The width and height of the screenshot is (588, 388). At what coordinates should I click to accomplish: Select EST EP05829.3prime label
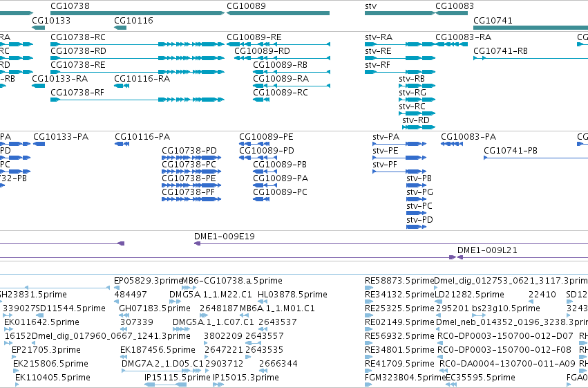click(x=148, y=280)
